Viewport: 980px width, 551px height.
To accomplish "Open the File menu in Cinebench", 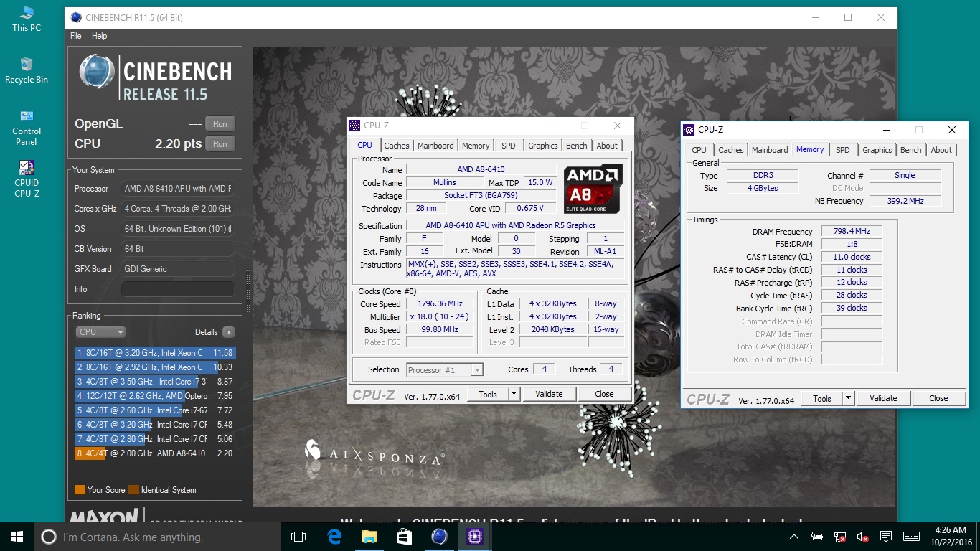I will (76, 36).
